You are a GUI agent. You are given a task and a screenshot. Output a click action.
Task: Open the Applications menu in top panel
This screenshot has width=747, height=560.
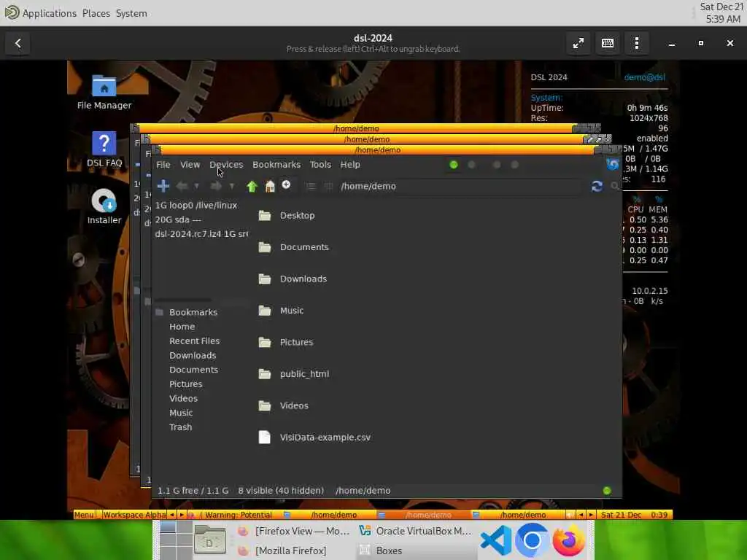(50, 13)
